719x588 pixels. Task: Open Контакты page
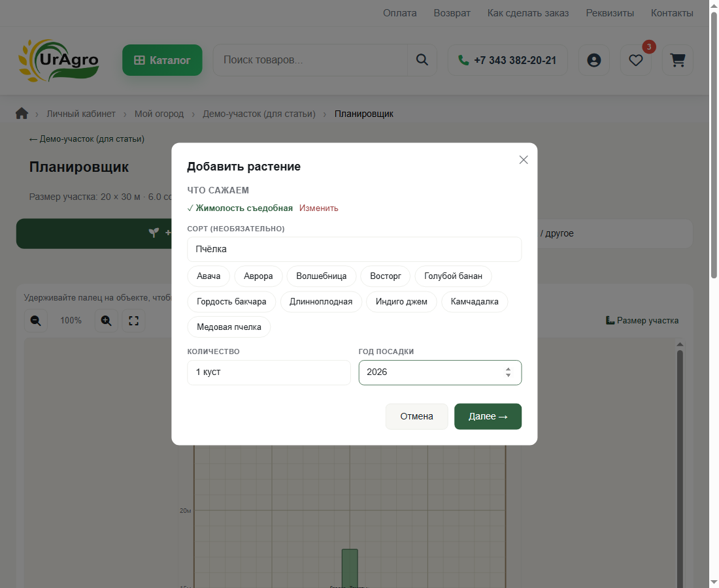[x=672, y=13]
